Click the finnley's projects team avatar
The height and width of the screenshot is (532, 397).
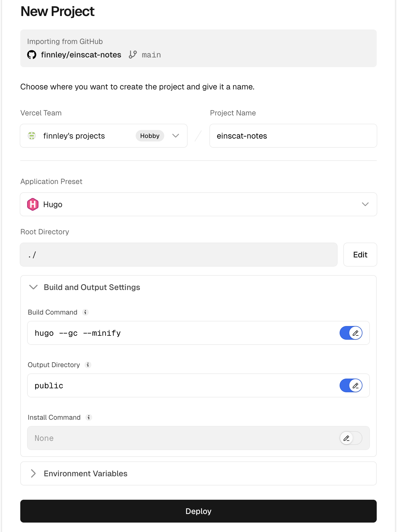point(32,136)
